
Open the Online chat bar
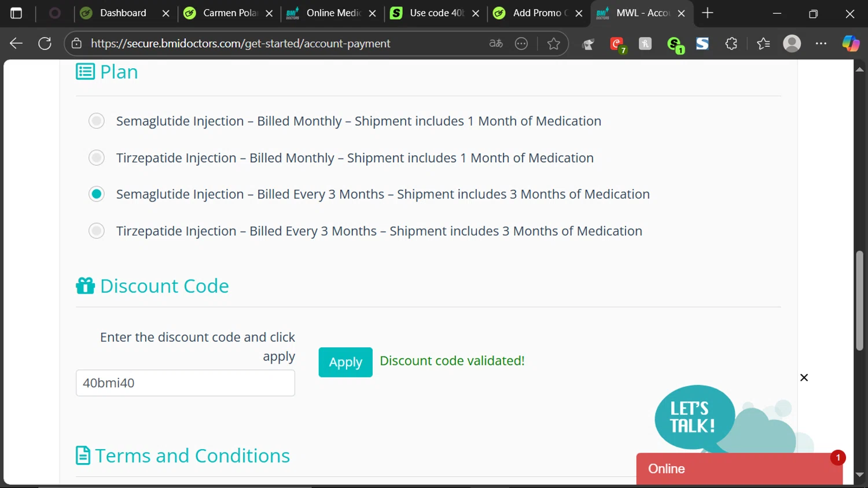[x=739, y=469]
